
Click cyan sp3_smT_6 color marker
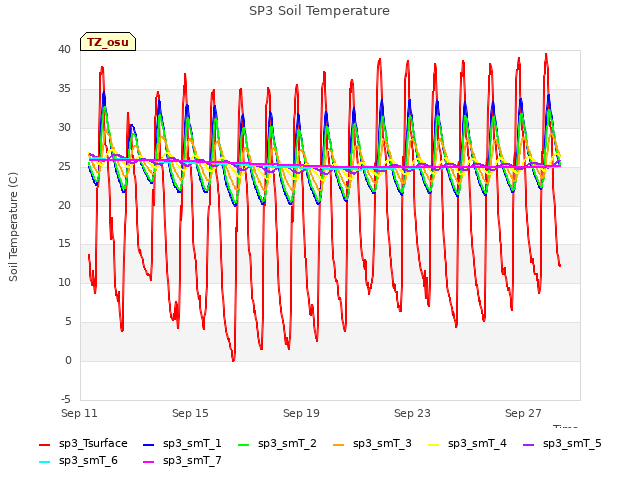44,462
